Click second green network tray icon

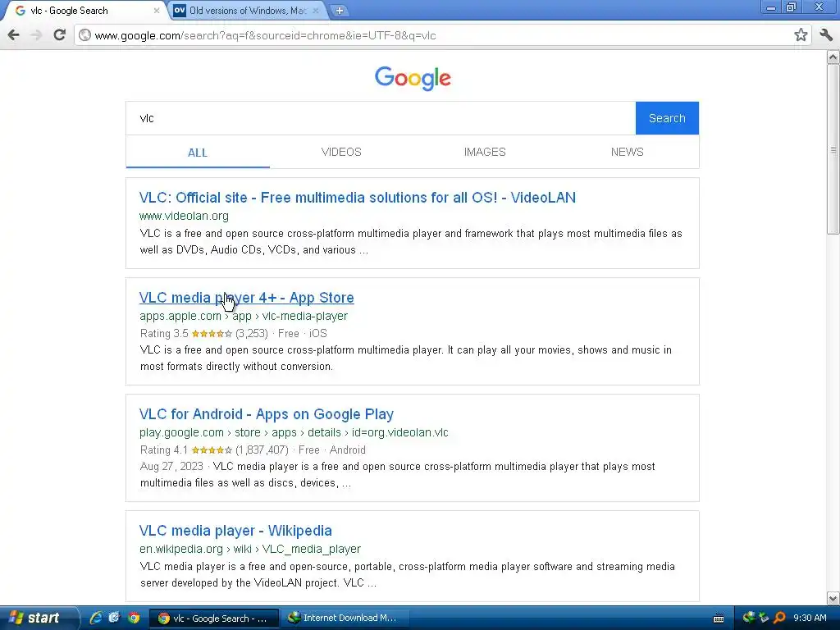(x=764, y=618)
